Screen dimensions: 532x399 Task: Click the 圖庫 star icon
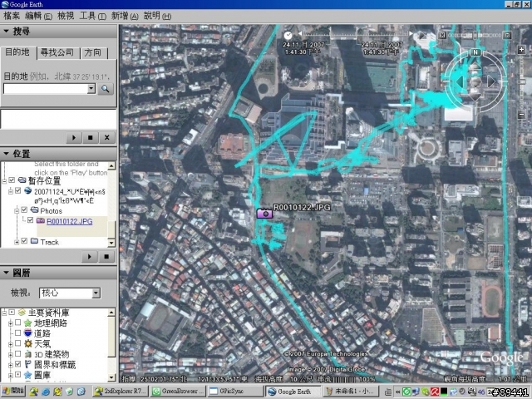point(28,375)
